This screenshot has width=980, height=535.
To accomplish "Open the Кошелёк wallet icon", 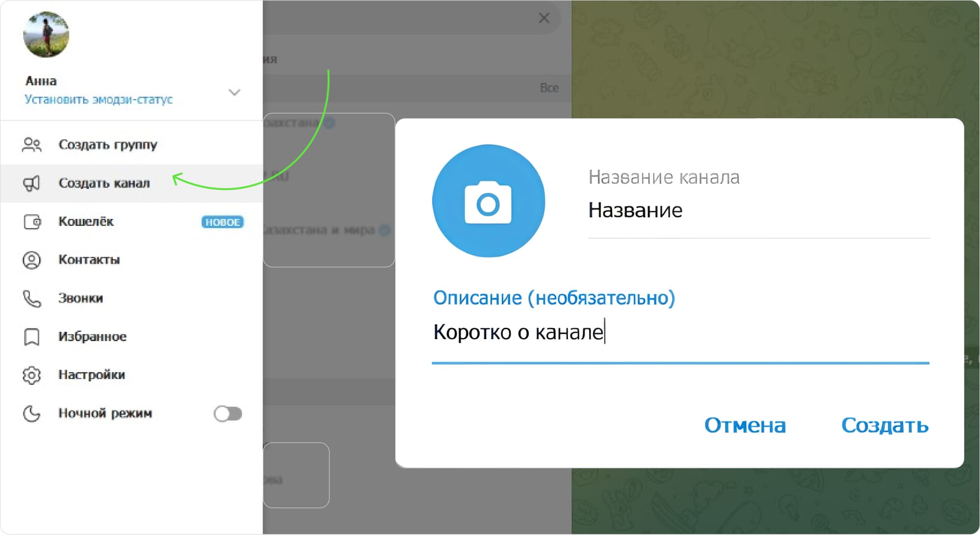I will [32, 221].
